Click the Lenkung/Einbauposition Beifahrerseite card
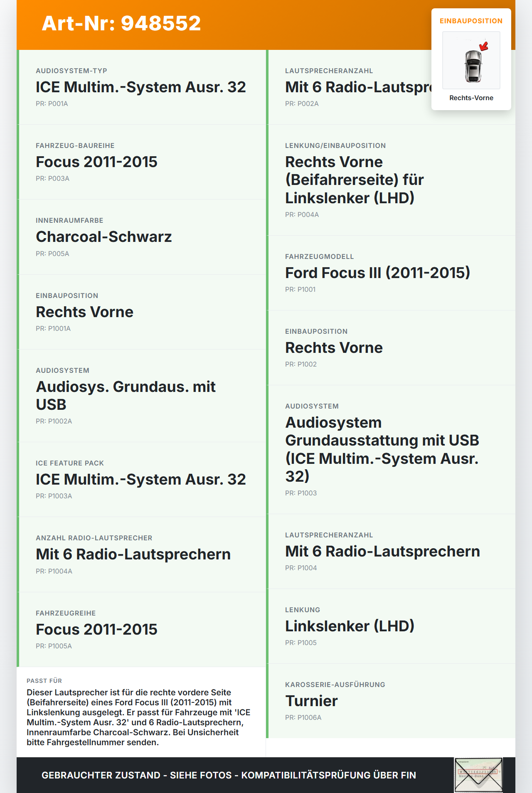The width and height of the screenshot is (532, 793). [x=391, y=180]
